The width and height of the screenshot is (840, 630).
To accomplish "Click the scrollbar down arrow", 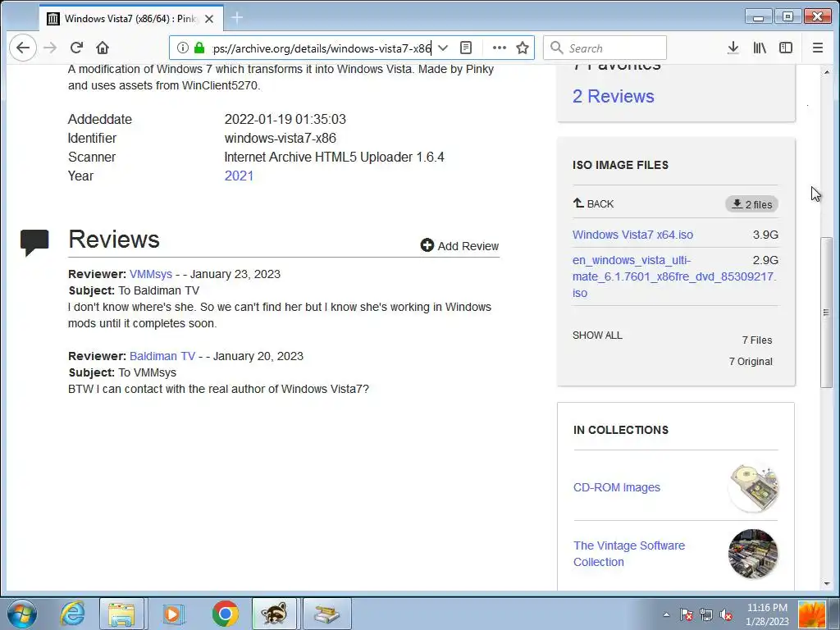I will click(826, 583).
